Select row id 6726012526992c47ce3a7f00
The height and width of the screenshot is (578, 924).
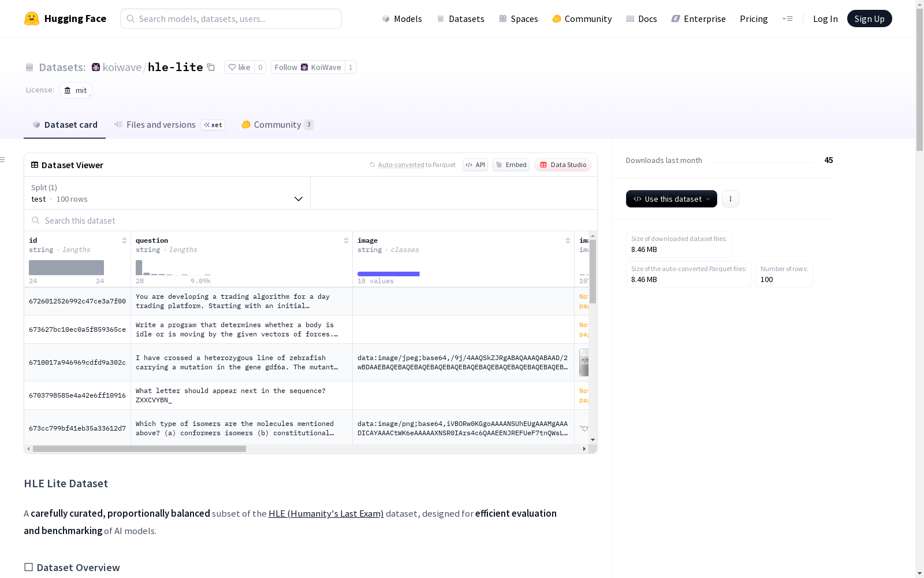click(x=77, y=301)
